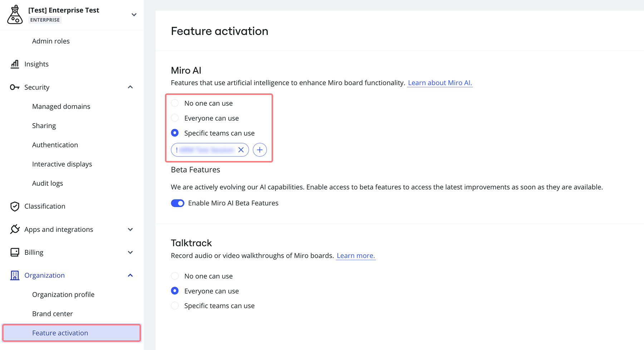Screen dimensions: 644x350
Task: Click the Enterprise Test flask logo
Action: point(14,14)
